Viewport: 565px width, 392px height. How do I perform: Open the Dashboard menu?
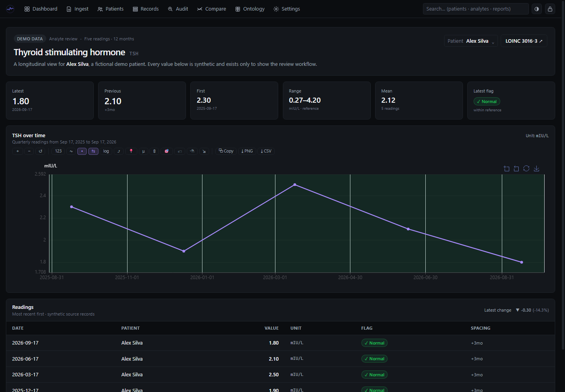41,9
